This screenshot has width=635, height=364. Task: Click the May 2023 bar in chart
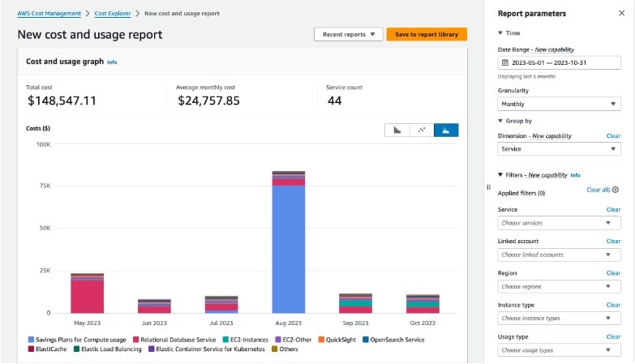pyautogui.click(x=87, y=293)
